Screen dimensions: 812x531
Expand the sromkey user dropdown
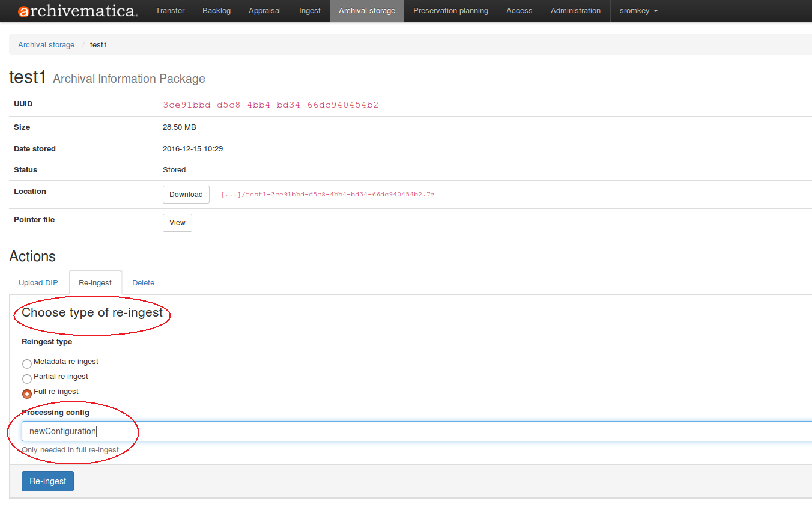(x=638, y=11)
